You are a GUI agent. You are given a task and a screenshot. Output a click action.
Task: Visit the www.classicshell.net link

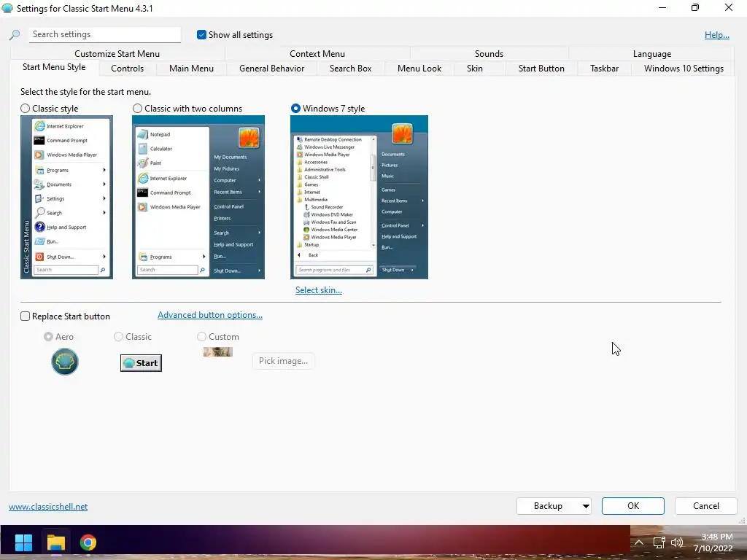(x=48, y=507)
